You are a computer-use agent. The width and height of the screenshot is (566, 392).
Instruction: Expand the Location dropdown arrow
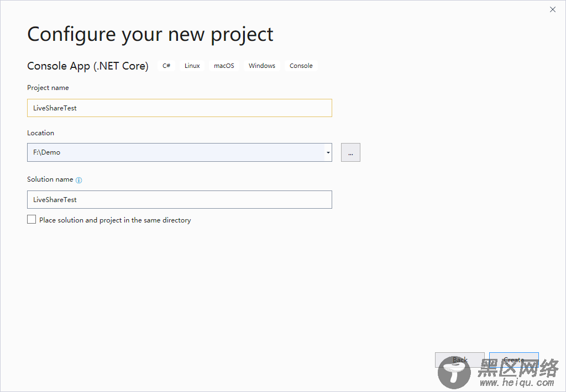pyautogui.click(x=328, y=152)
